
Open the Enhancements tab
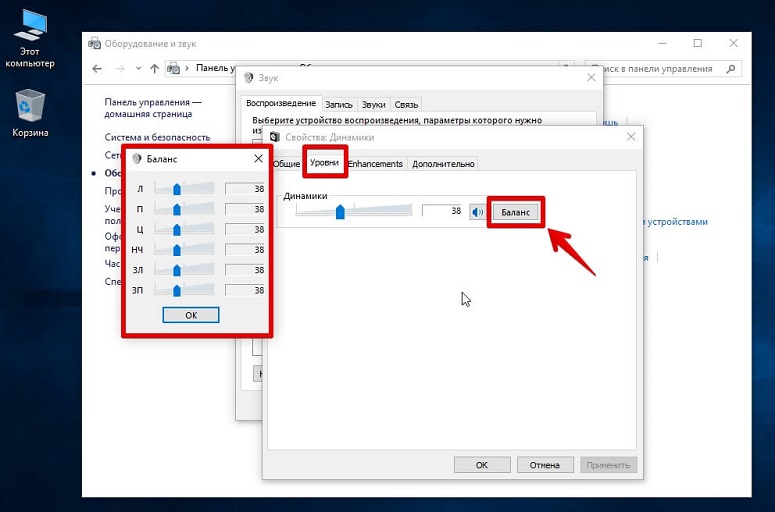point(375,164)
